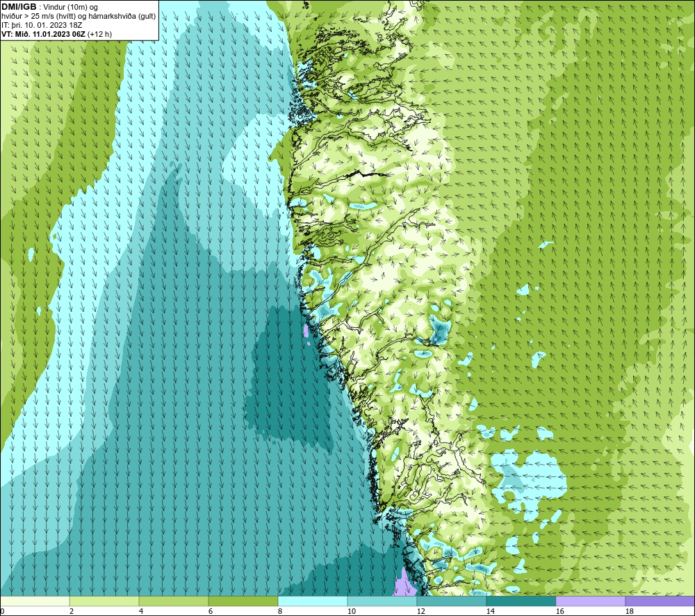Click the 12–14 m/s teal swatch

pyautogui.click(x=451, y=601)
